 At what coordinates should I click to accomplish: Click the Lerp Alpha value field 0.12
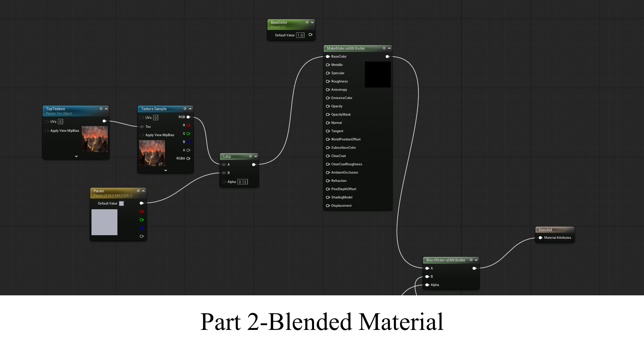pyautogui.click(x=242, y=182)
